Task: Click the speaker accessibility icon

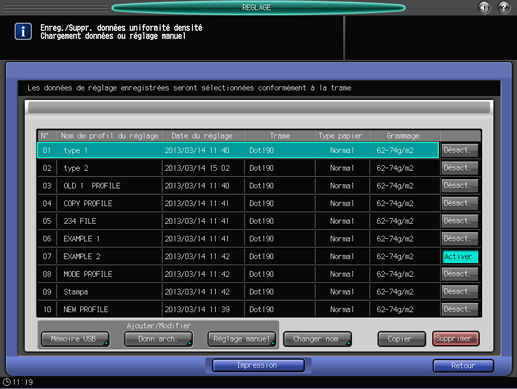Action: (484, 7)
